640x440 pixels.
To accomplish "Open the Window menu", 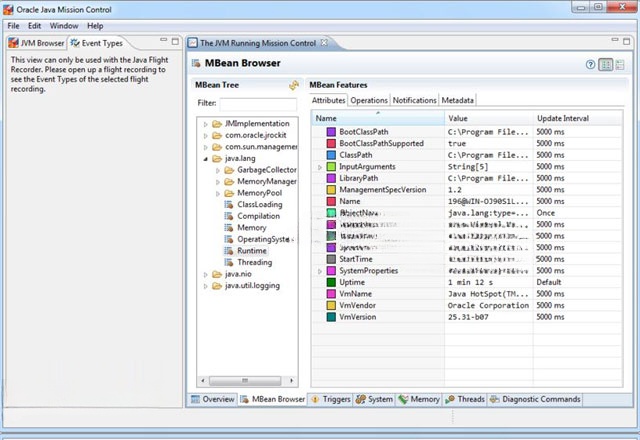I will tap(64, 26).
